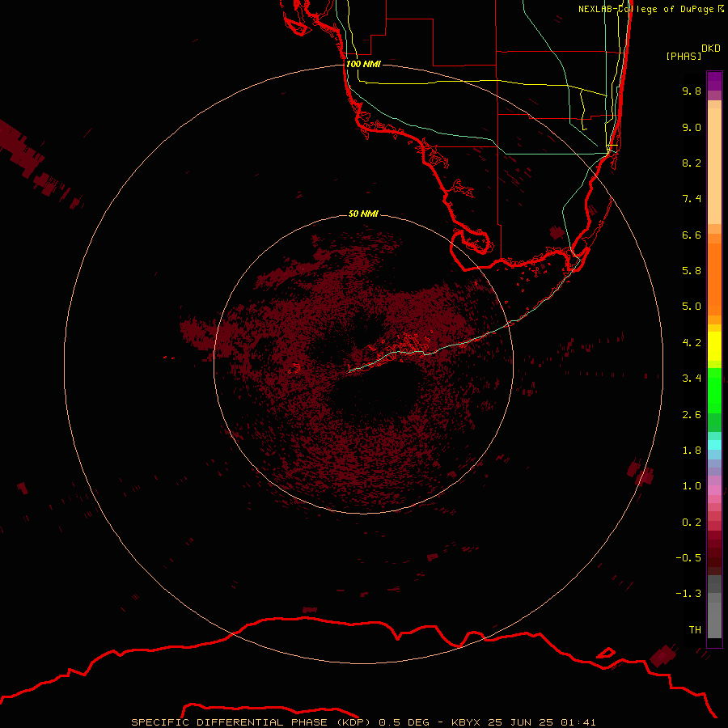Select the -1.3 scale value

(688, 594)
